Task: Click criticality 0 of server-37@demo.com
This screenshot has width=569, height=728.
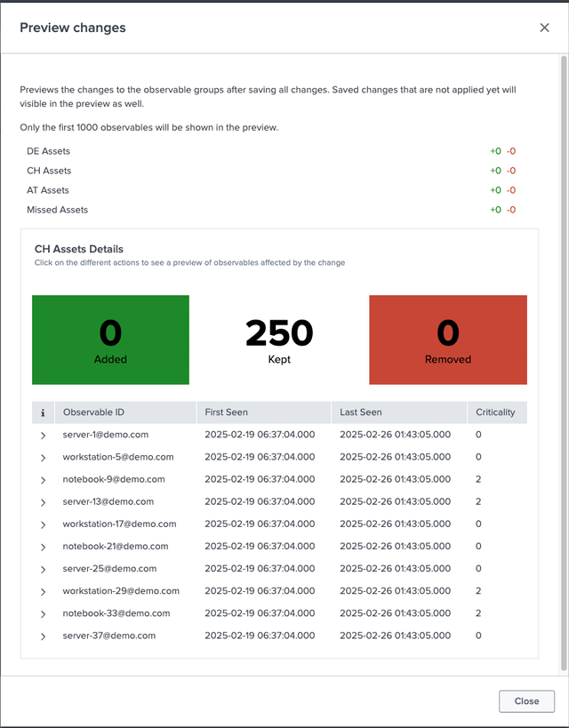Action: tap(478, 636)
